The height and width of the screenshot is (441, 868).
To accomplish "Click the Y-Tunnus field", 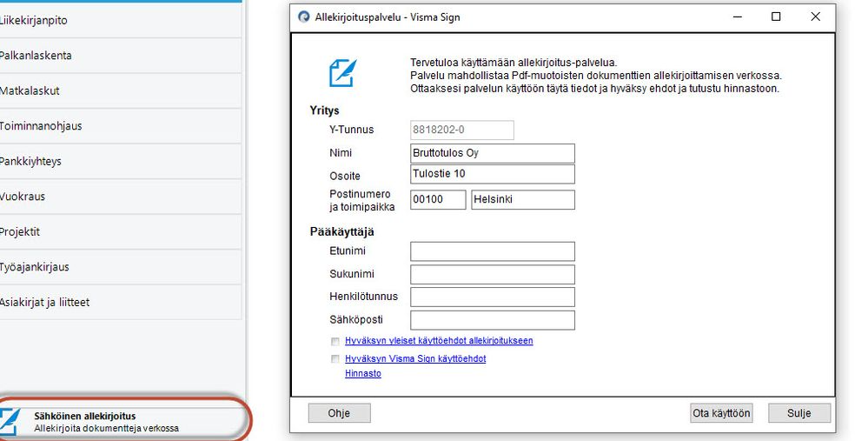I will point(462,130).
